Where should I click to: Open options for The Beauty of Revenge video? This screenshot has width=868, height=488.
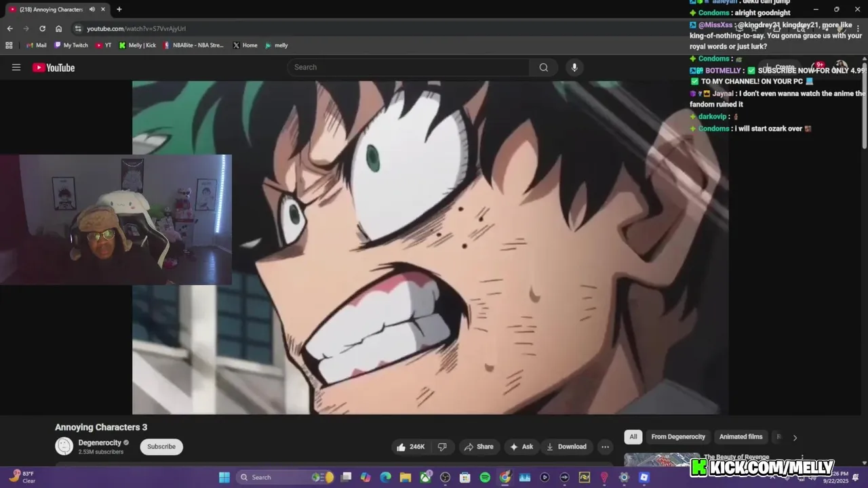pos(802,457)
